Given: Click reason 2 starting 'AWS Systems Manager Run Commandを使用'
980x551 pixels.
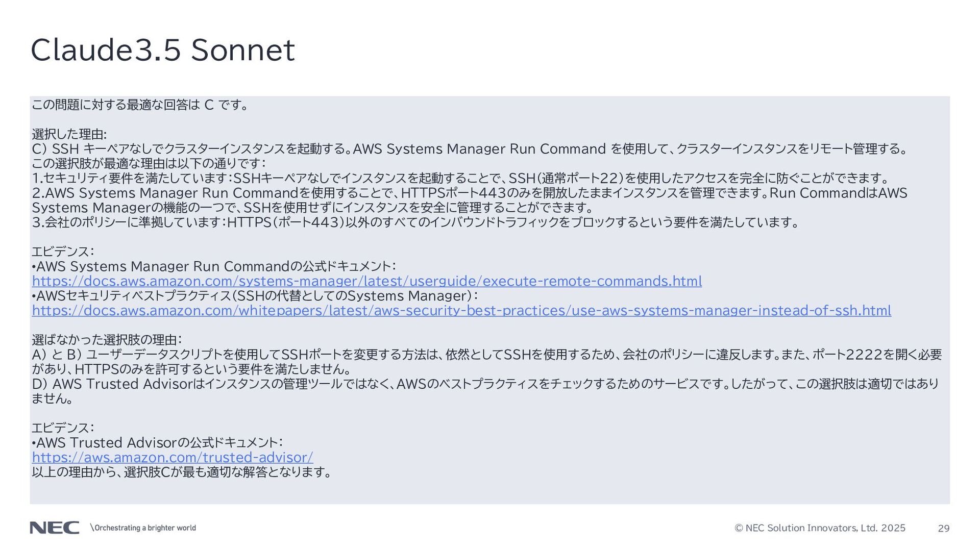Looking at the screenshot, I should [470, 200].
